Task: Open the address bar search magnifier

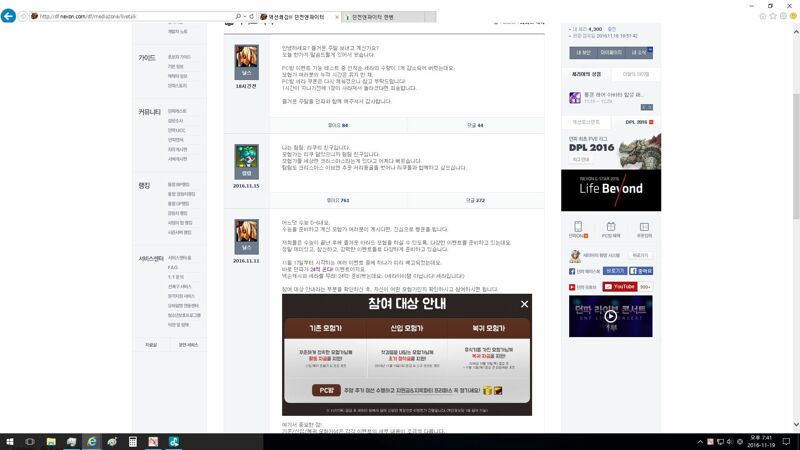Action: 238,16
